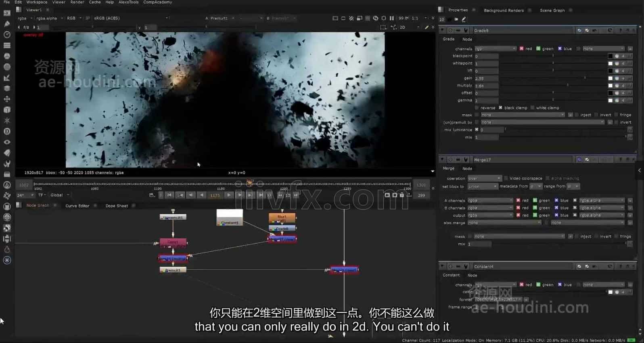Enable the reverse checkbox in Grade8

pos(477,108)
